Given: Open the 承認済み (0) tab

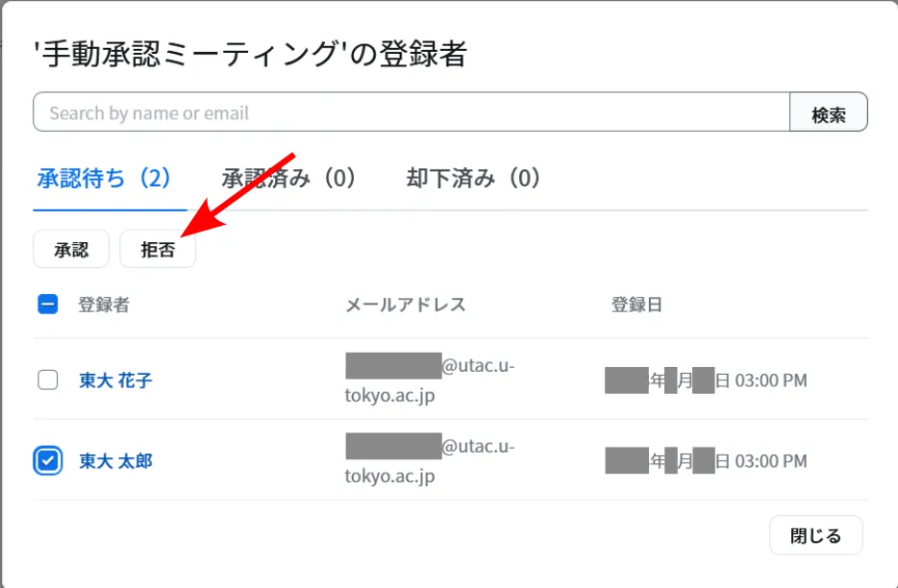Looking at the screenshot, I should pos(288,178).
